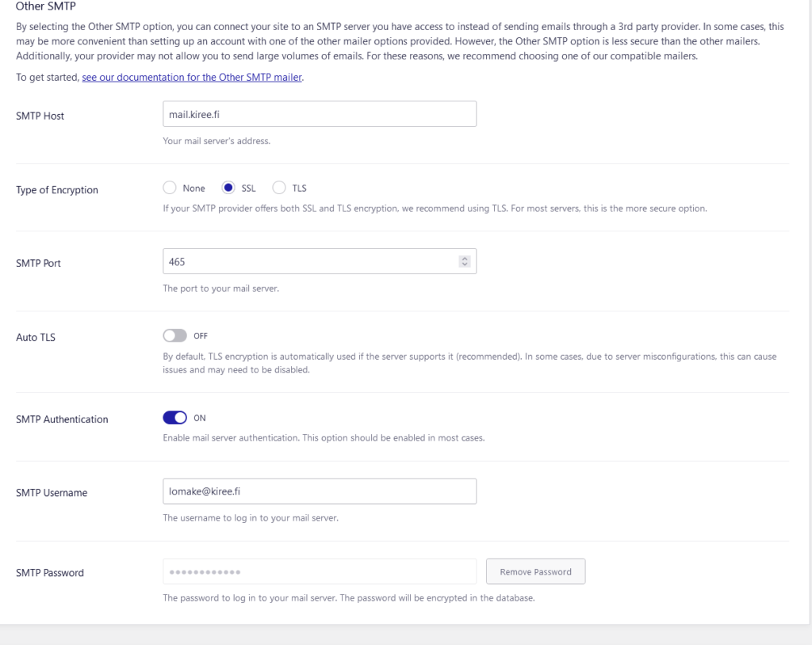Enable the Auto TLS toggle switch

pos(174,336)
